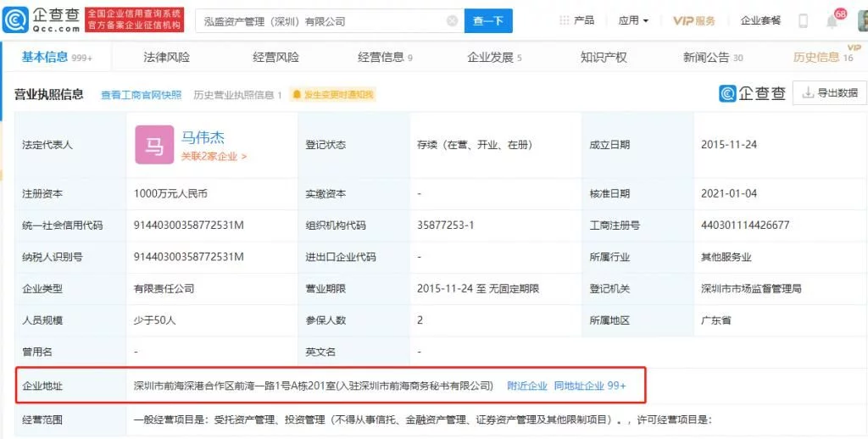This screenshot has width=868, height=439.
Task: Select the company address text
Action: click(314, 386)
